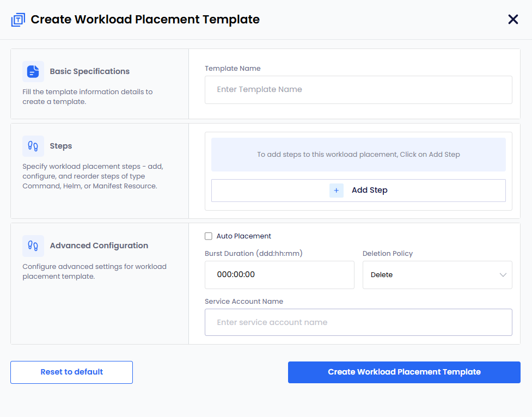The image size is (532, 417).
Task: Click the footprints icon beside Steps heading
Action: click(33, 146)
